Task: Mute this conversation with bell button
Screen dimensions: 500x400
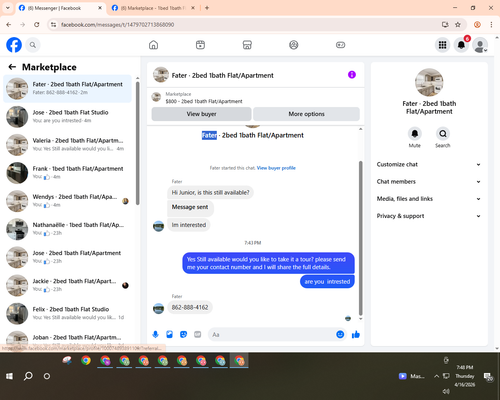Action: coord(415,134)
